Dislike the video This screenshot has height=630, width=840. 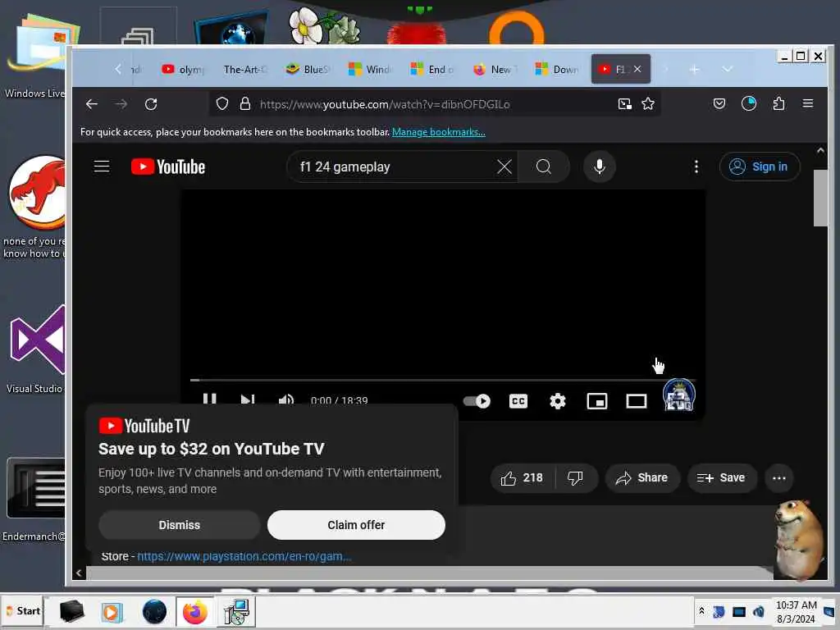pos(575,478)
